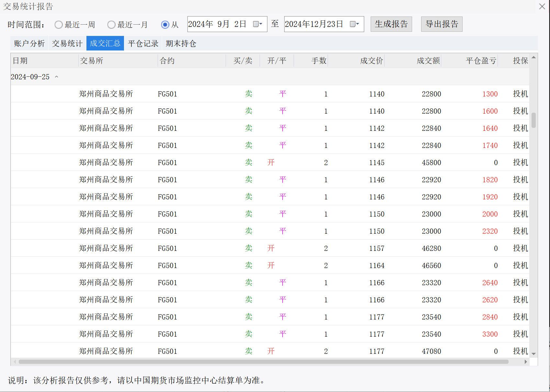
Task: Select the row with profit 1740
Action: (270, 145)
